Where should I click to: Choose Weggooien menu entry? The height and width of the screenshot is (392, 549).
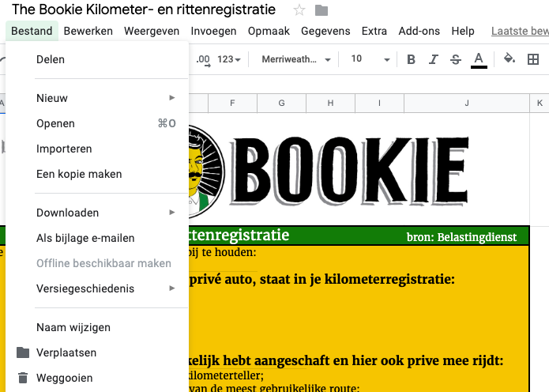(97, 378)
